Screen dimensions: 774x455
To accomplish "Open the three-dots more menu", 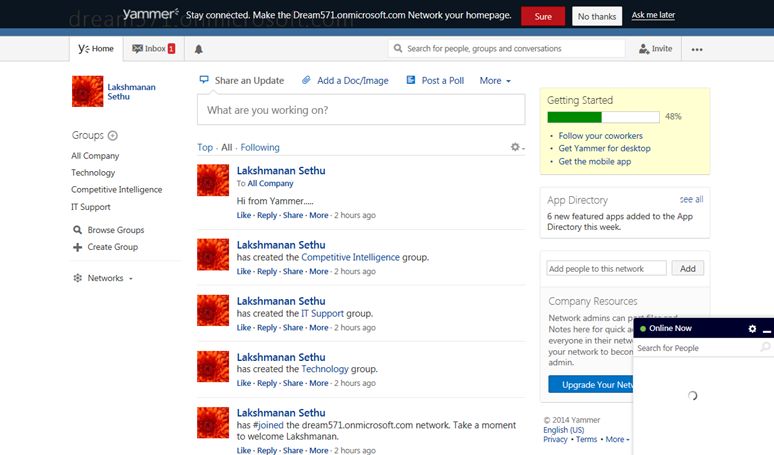I will 697,49.
